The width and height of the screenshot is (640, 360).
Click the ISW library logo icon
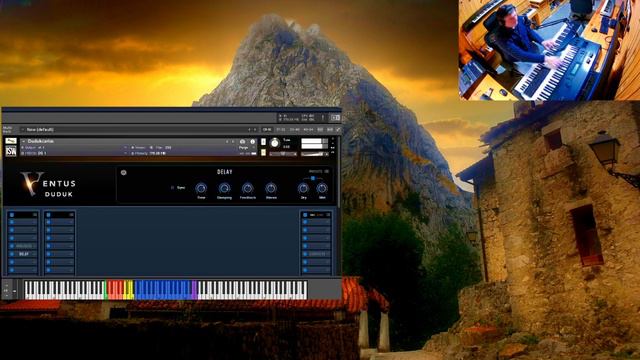click(11, 152)
